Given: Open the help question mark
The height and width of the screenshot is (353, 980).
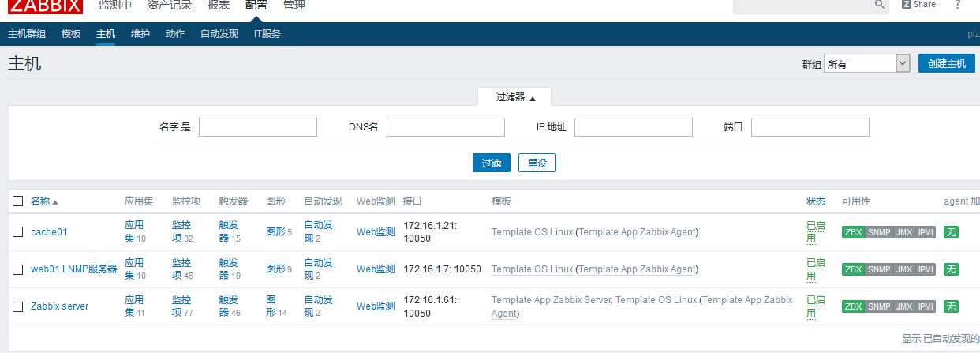Looking at the screenshot, I should [x=957, y=5].
